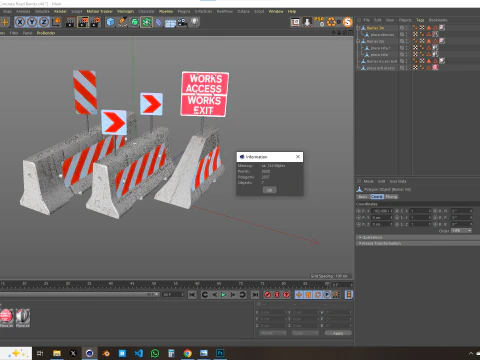Open Edit Render Settings icon
The width and height of the screenshot is (480, 360).
[x=96, y=22]
